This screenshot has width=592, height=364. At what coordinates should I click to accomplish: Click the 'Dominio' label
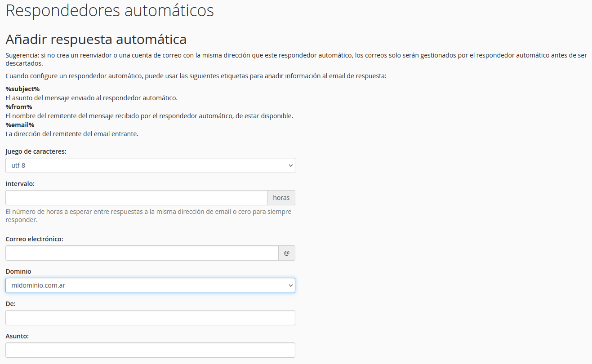coord(18,271)
